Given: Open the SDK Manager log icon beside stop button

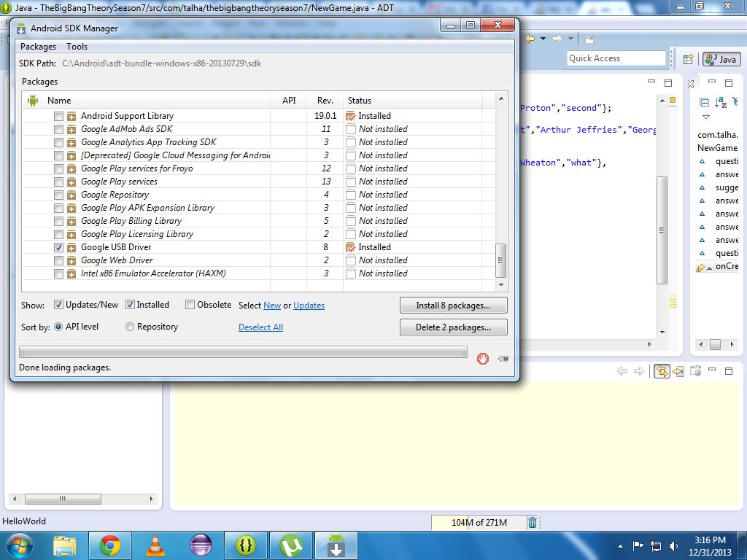Looking at the screenshot, I should (503, 359).
